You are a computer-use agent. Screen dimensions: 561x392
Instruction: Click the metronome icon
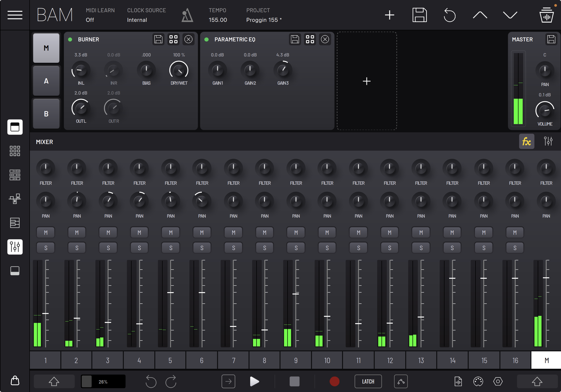click(187, 15)
